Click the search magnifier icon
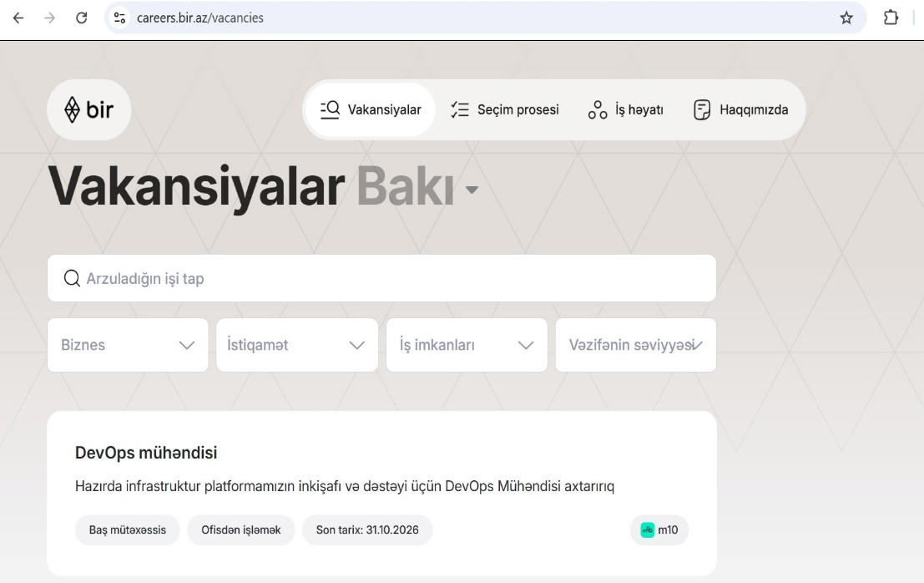Screen dimensions: 924x583 point(72,278)
